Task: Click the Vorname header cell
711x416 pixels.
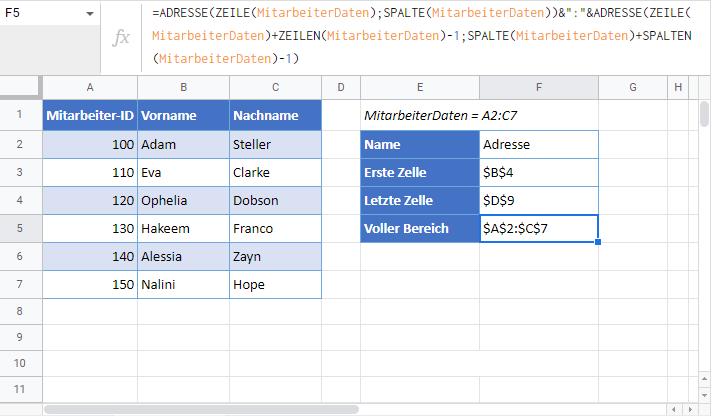Action: click(x=183, y=115)
